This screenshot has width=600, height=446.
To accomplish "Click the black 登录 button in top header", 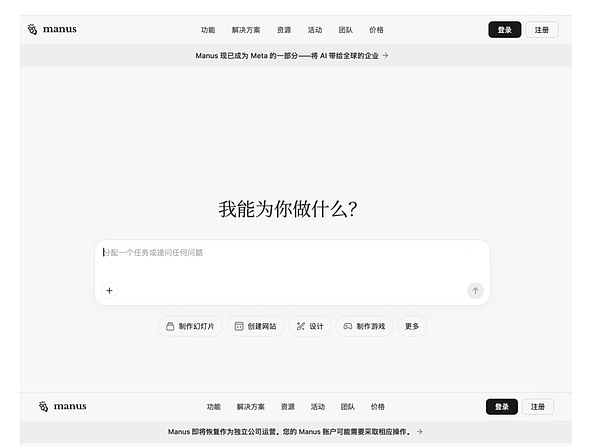I will click(x=504, y=30).
